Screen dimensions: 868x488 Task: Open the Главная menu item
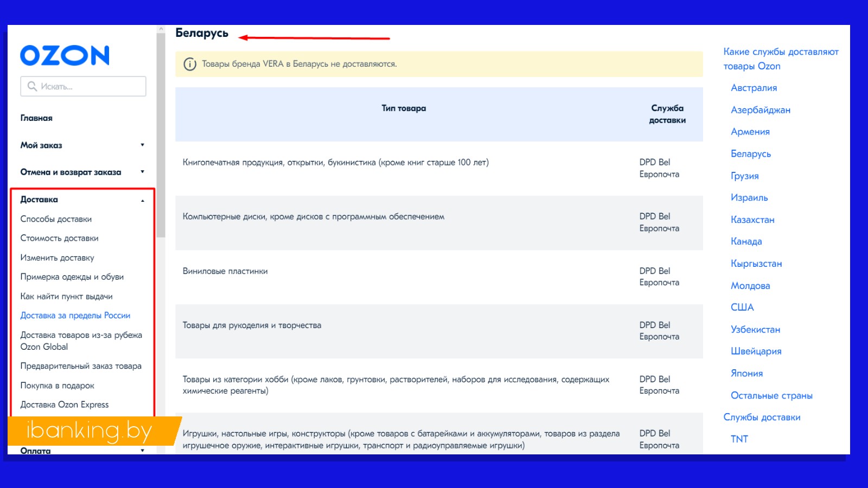click(36, 118)
